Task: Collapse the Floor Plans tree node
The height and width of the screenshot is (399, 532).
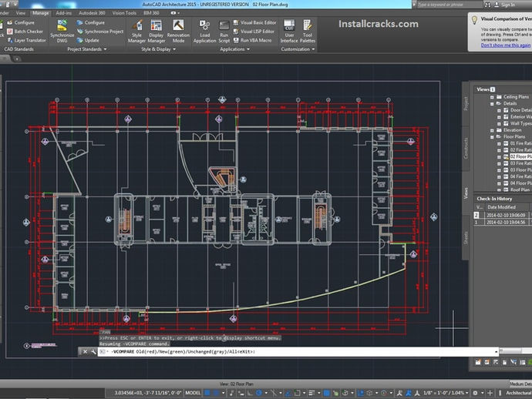Action: pos(492,137)
